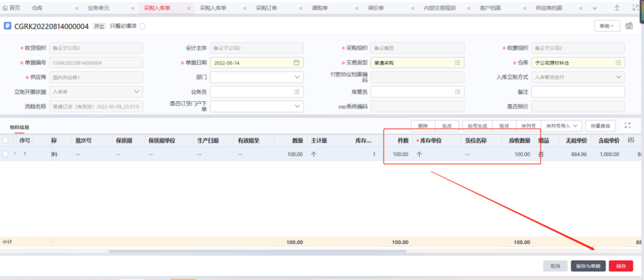The height and width of the screenshot is (280, 644).
Task: Click the calendar icon in 单据日期 field
Action: [297, 62]
